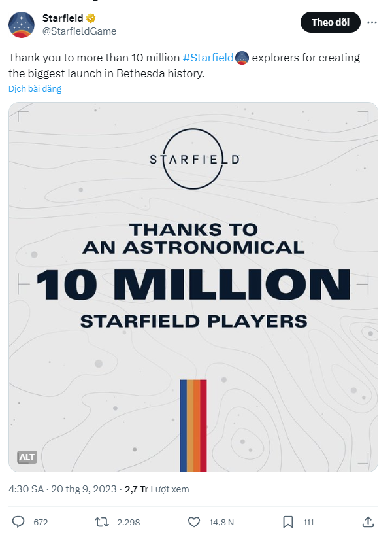Click the gold verified badge
The width and height of the screenshot is (392, 535).
pyautogui.click(x=91, y=18)
